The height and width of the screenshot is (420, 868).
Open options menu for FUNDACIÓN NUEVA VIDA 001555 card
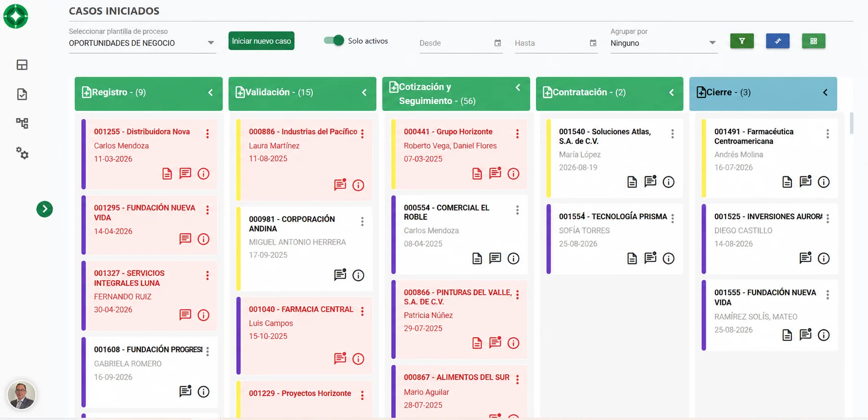coord(828,295)
